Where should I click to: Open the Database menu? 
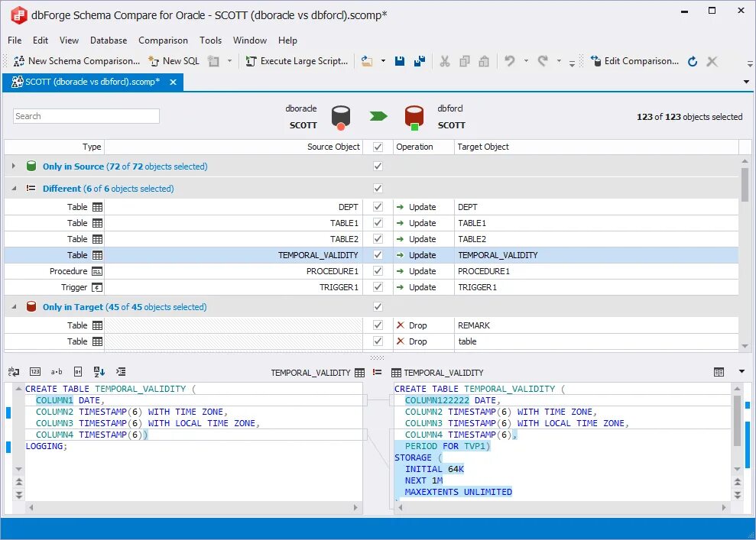tap(109, 40)
